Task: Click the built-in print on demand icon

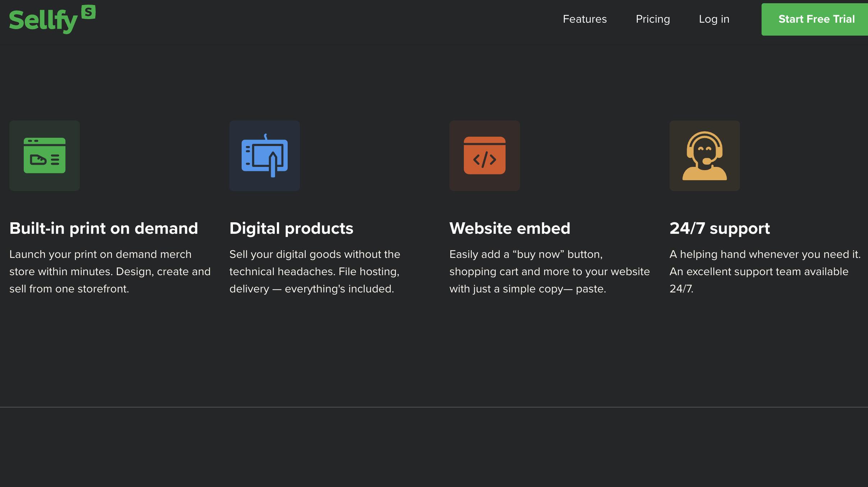Action: pos(45,155)
